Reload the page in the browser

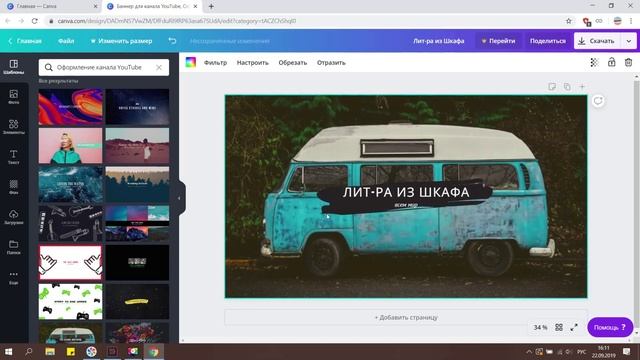tap(35, 21)
